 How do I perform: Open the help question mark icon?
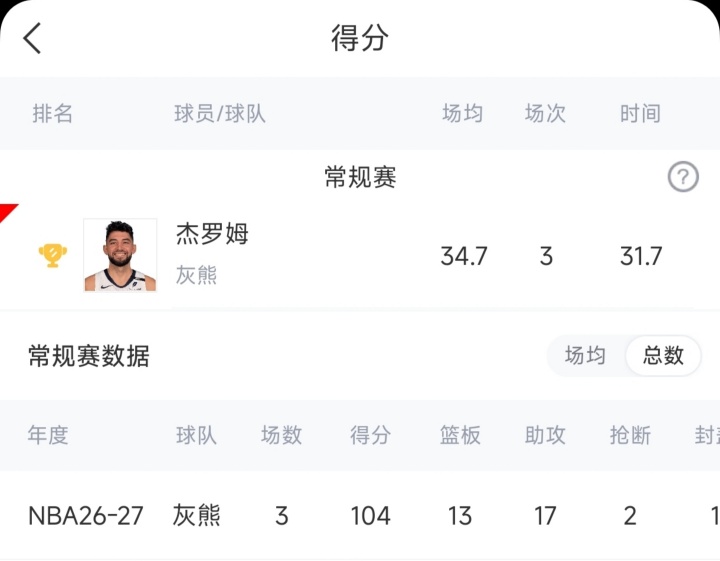pyautogui.click(x=683, y=177)
